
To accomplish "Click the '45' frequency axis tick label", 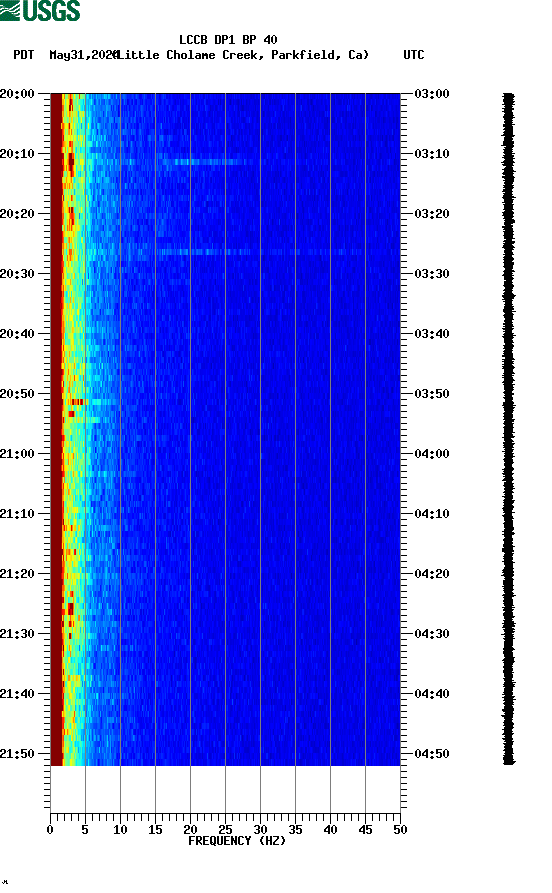I will pos(365,830).
